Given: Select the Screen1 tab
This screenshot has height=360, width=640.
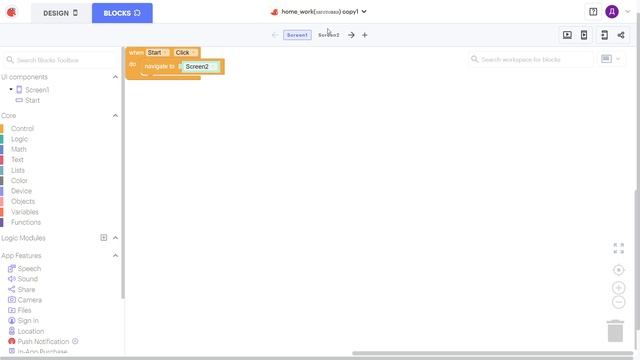Looking at the screenshot, I should [297, 35].
